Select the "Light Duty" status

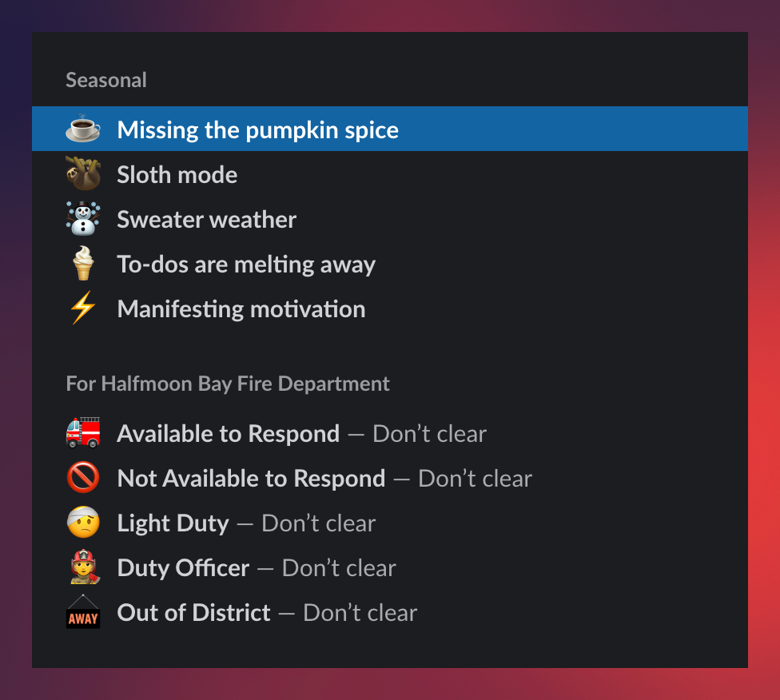tap(173, 523)
